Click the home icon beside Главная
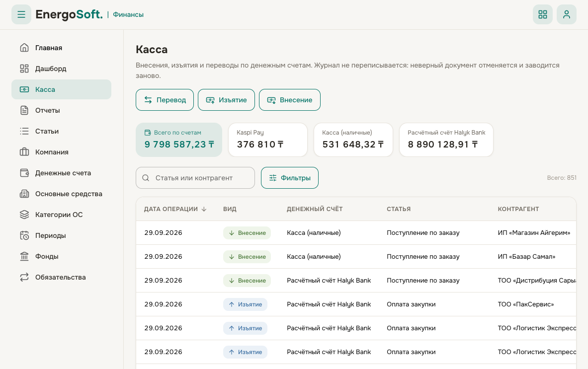 click(24, 48)
